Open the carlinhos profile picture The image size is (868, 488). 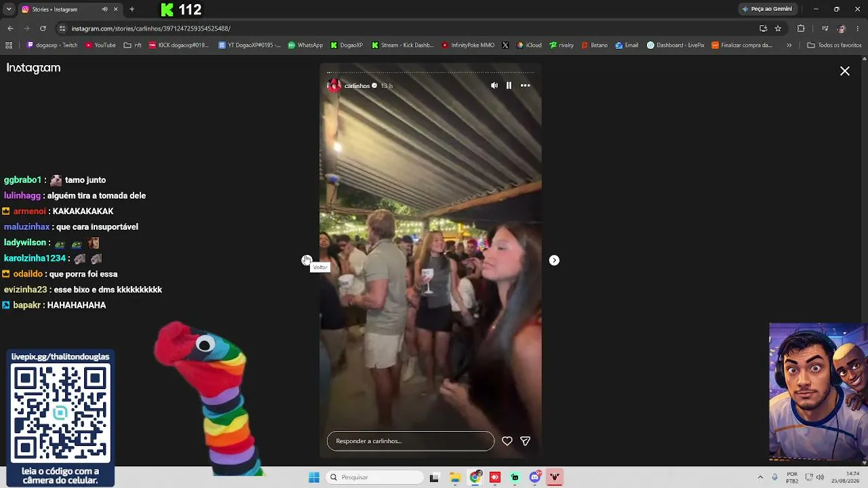coord(334,85)
